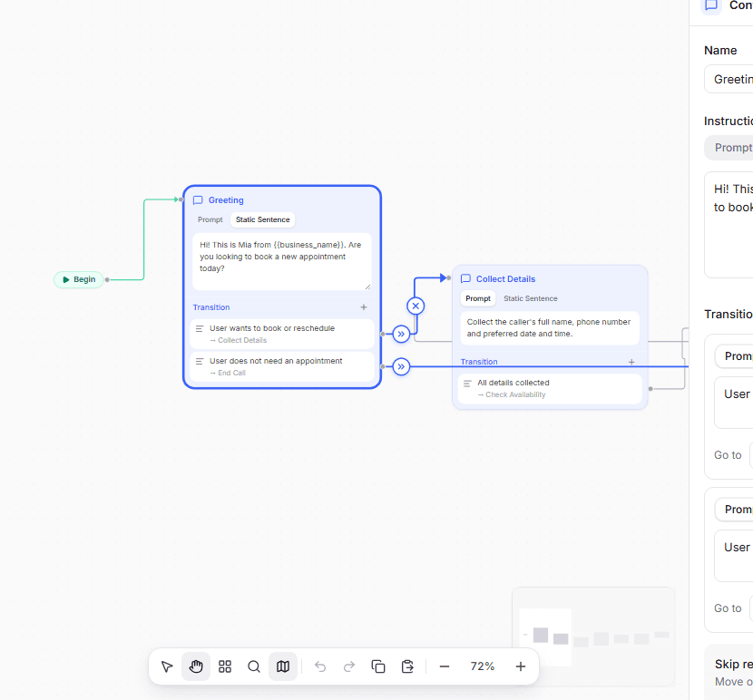This screenshot has height=700, width=753.
Task: Edit the instruction text area in side panel
Action: coord(729,225)
